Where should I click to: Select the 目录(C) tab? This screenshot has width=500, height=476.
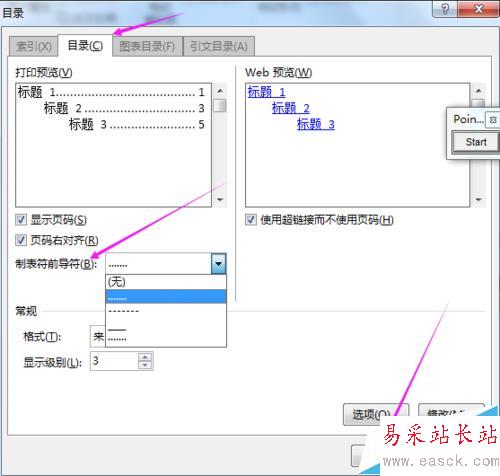(x=85, y=45)
